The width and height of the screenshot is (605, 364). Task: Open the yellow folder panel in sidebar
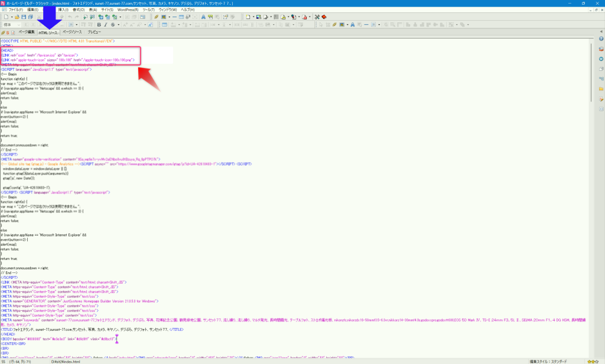click(601, 89)
